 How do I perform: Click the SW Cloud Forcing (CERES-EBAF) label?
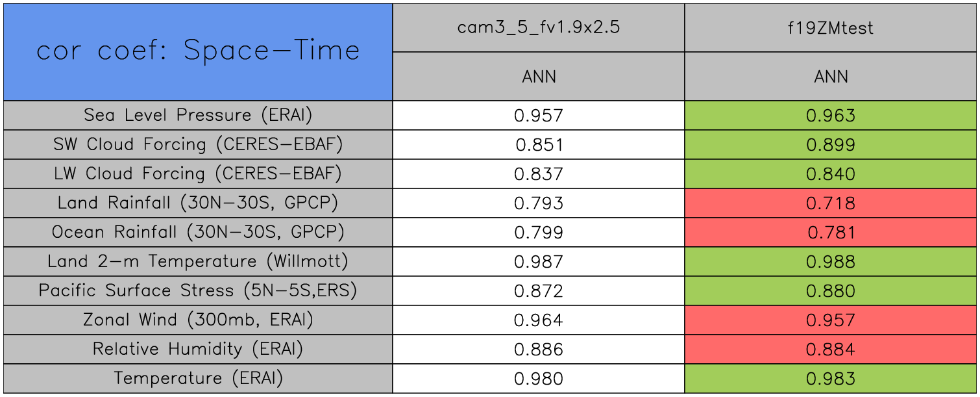198,144
